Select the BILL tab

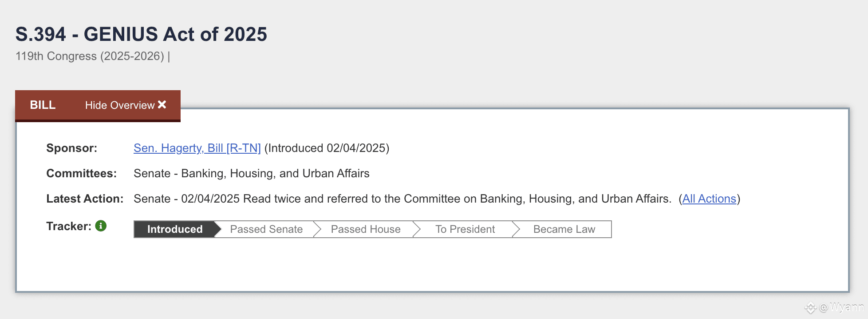pos(43,105)
